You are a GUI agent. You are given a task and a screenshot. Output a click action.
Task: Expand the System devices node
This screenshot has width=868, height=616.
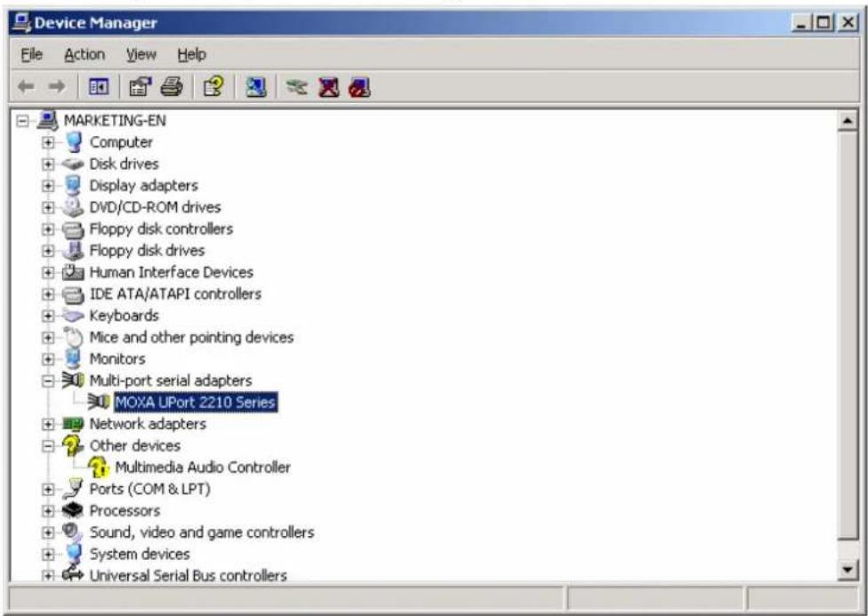pyautogui.click(x=48, y=554)
